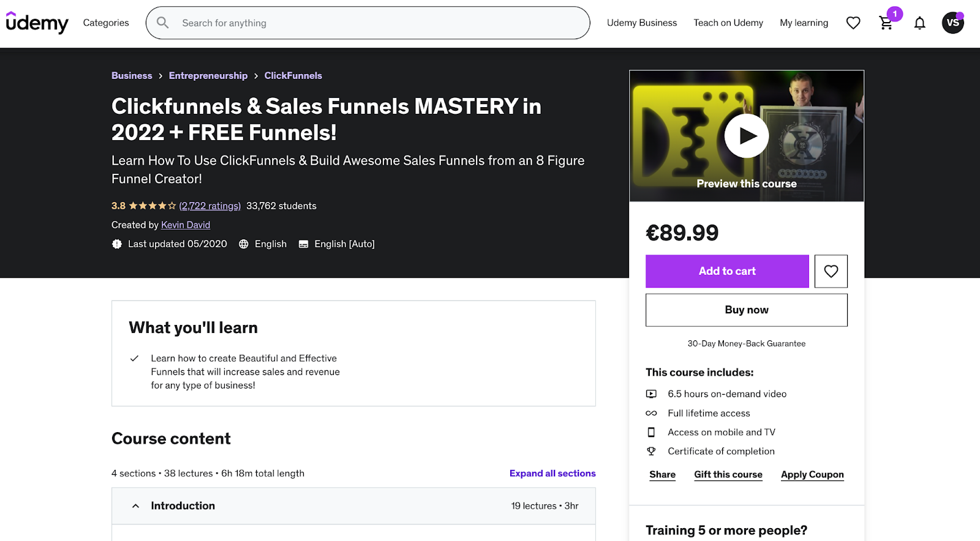
Task: Open Categories menu
Action: coord(106,23)
